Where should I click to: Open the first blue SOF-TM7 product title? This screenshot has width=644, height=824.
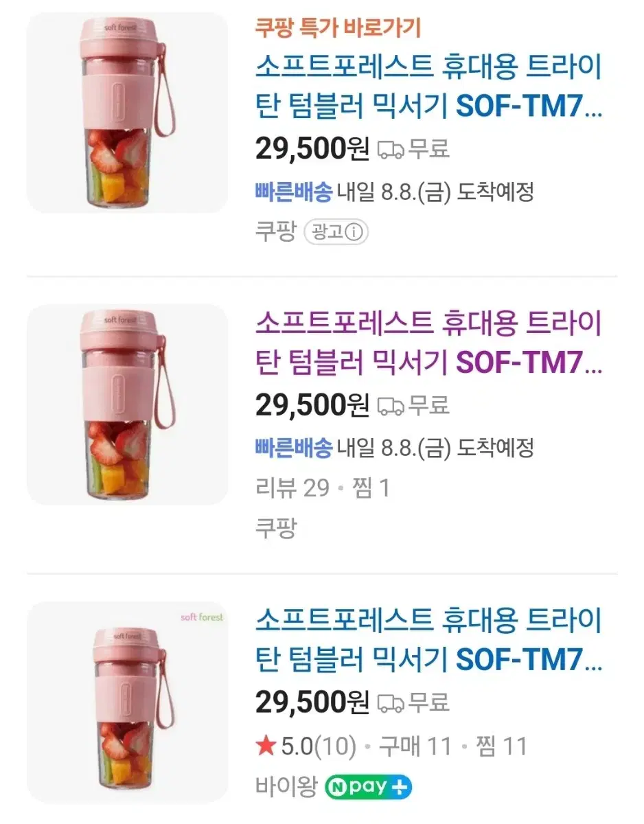tap(428, 87)
